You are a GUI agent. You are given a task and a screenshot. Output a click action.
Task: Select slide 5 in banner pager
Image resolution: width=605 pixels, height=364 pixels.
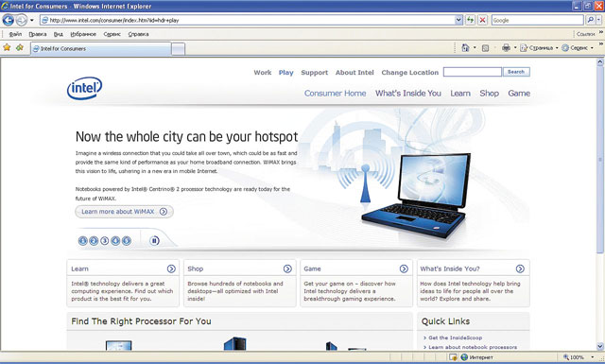(x=127, y=241)
